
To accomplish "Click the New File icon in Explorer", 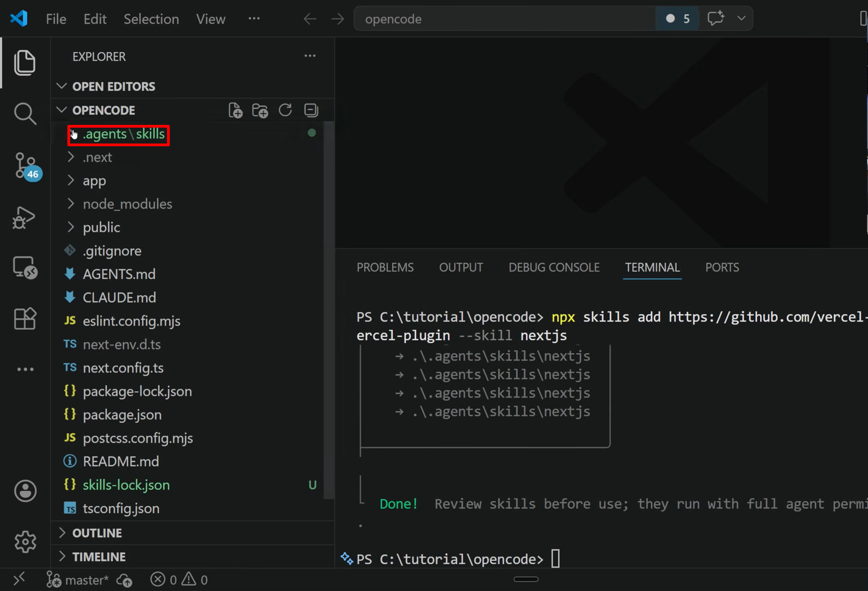I will point(235,110).
